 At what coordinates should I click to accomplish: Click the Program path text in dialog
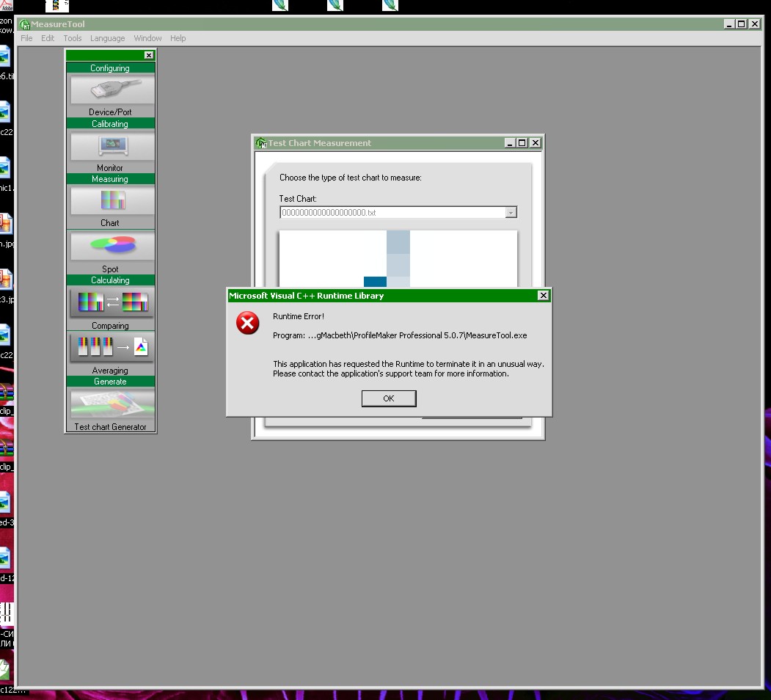(400, 335)
